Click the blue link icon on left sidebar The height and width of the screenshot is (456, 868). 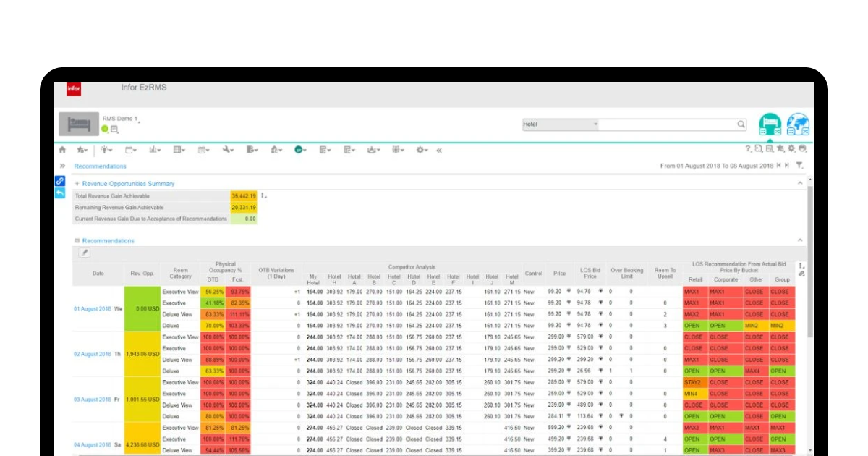point(60,181)
